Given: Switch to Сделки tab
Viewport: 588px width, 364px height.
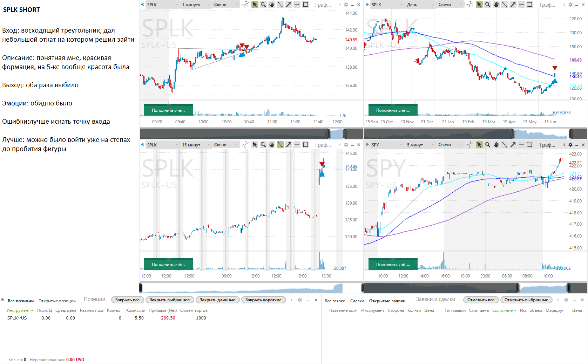Looking at the screenshot, I should (357, 301).
